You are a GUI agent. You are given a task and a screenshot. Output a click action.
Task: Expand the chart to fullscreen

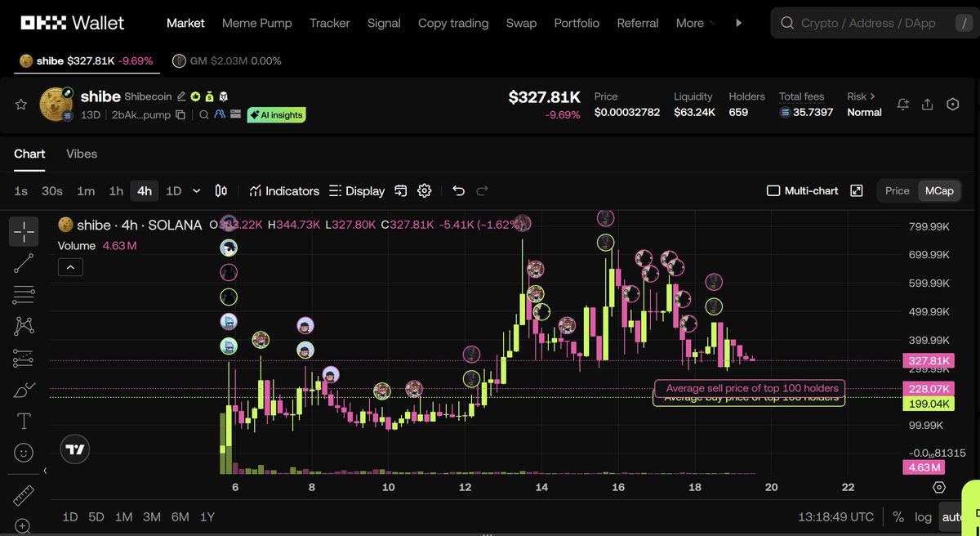click(857, 190)
